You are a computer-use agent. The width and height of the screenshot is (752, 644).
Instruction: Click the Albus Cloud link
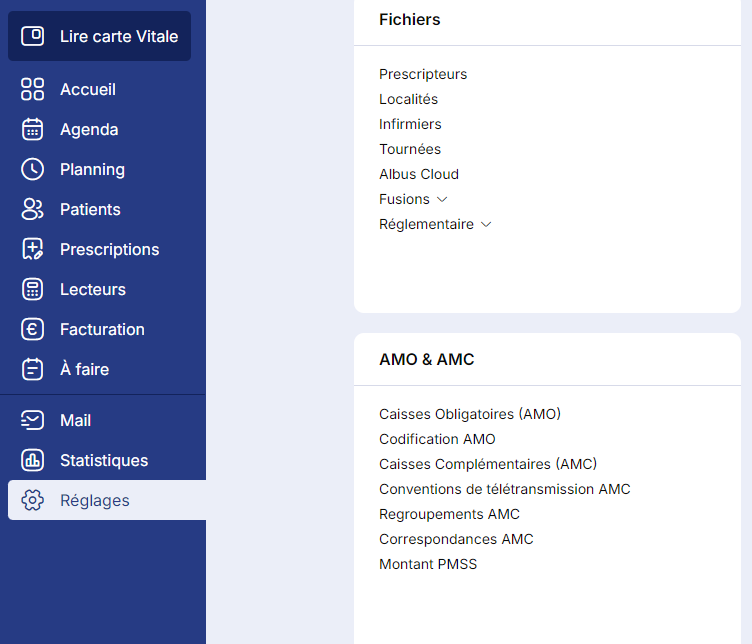click(419, 174)
